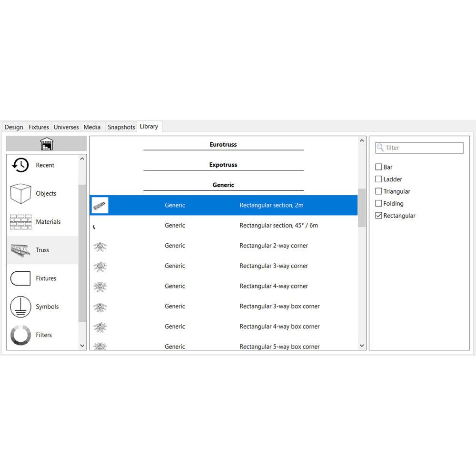
Task: Open the Fixtures library section
Action: coord(20,278)
